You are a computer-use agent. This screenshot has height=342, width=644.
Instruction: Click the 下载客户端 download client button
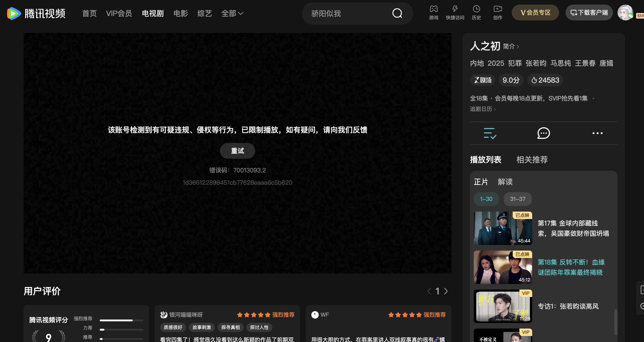tap(589, 12)
